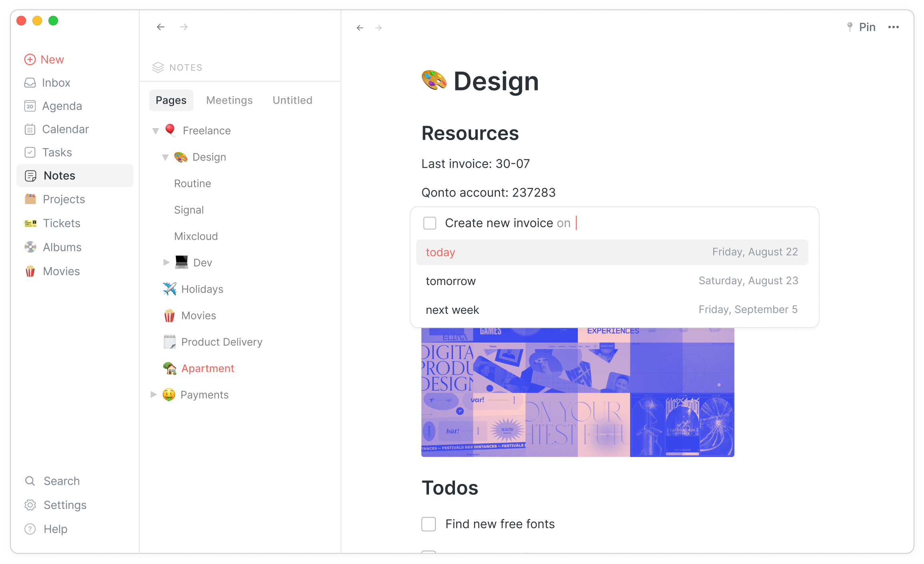
Task: Collapse the Freelance tree group
Action: coord(156,131)
